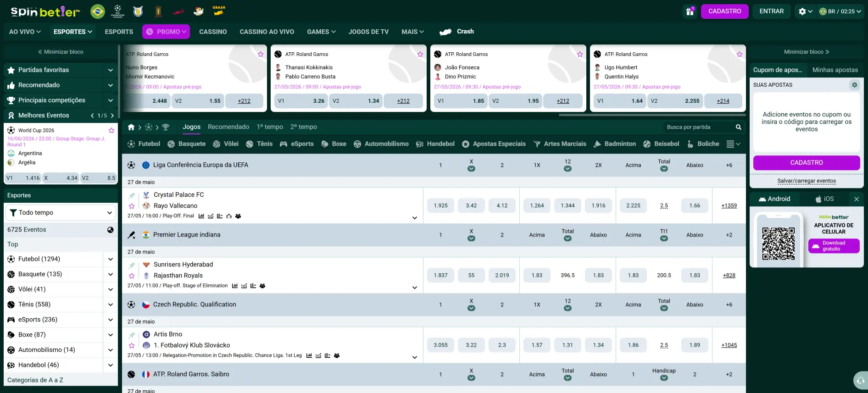Go to the home icon in the breadcrumb
This screenshot has height=393, width=868.
pyautogui.click(x=131, y=127)
